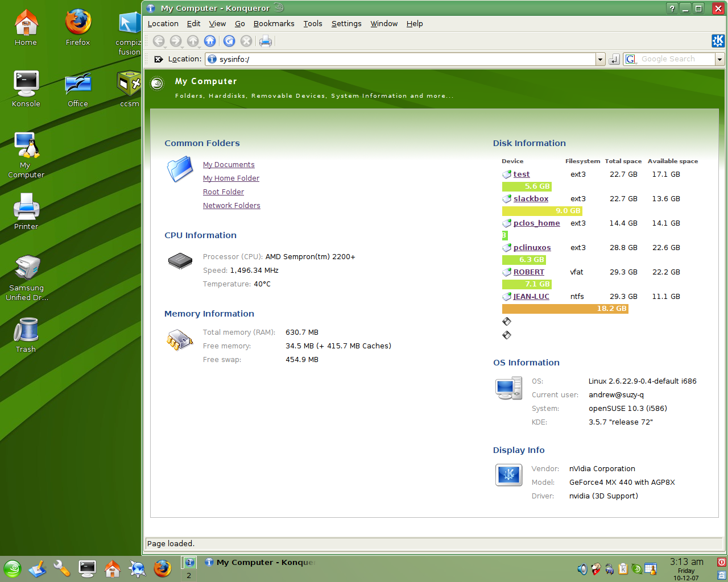Screen dimensions: 728x582
Task: Click the Back navigation arrow in toolbar
Action: [159, 41]
